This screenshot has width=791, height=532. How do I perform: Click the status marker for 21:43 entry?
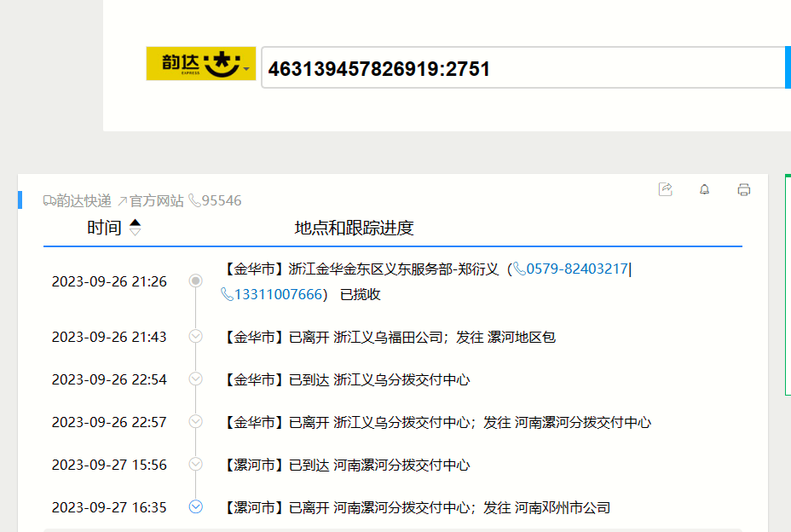tap(196, 336)
